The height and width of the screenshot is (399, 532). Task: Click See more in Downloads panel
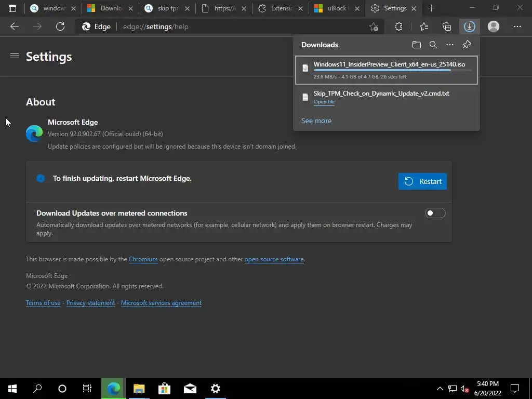click(316, 121)
